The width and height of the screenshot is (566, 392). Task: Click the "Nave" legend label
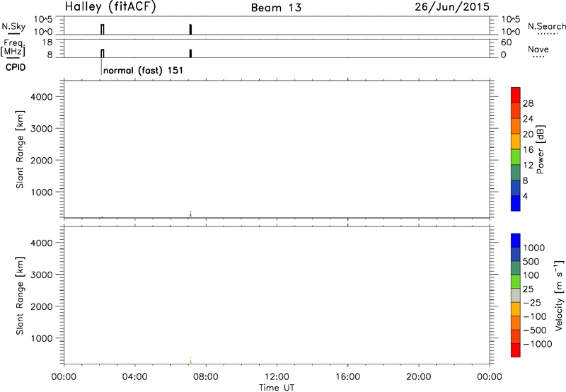coord(538,50)
